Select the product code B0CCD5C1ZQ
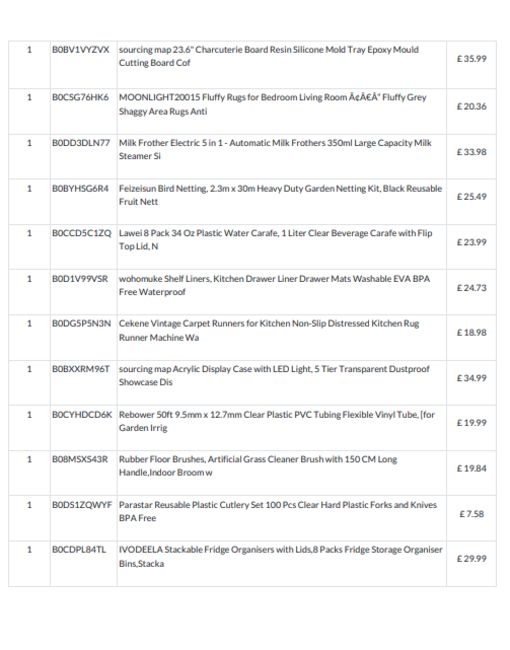510x650 pixels. pos(82,233)
